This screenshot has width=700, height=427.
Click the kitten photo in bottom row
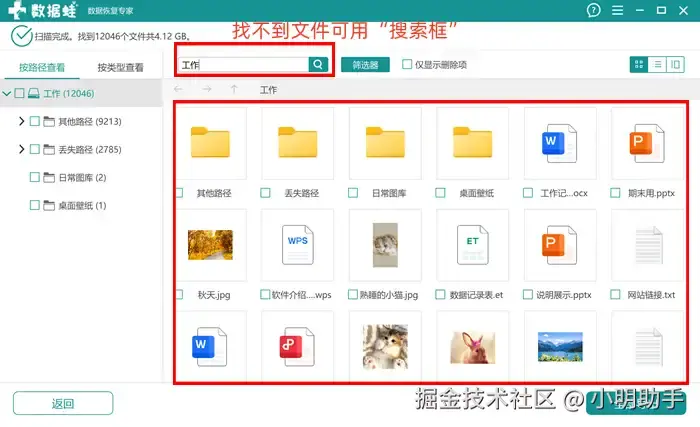385,347
